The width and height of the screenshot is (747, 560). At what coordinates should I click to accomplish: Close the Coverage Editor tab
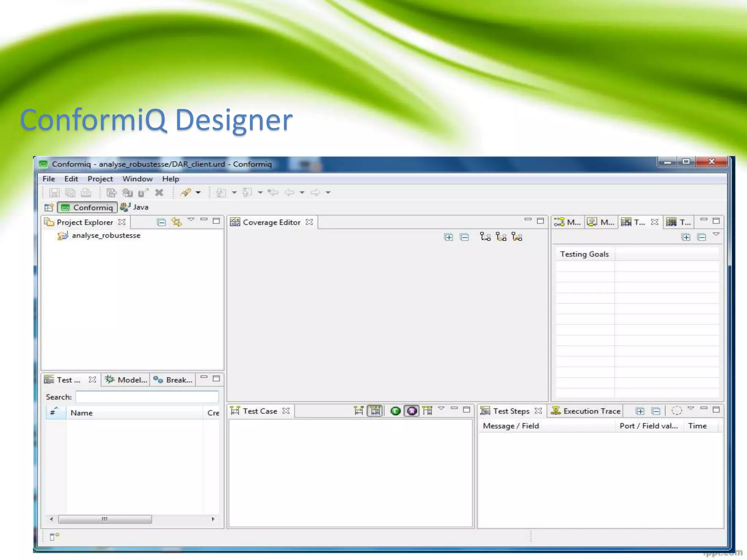point(309,222)
